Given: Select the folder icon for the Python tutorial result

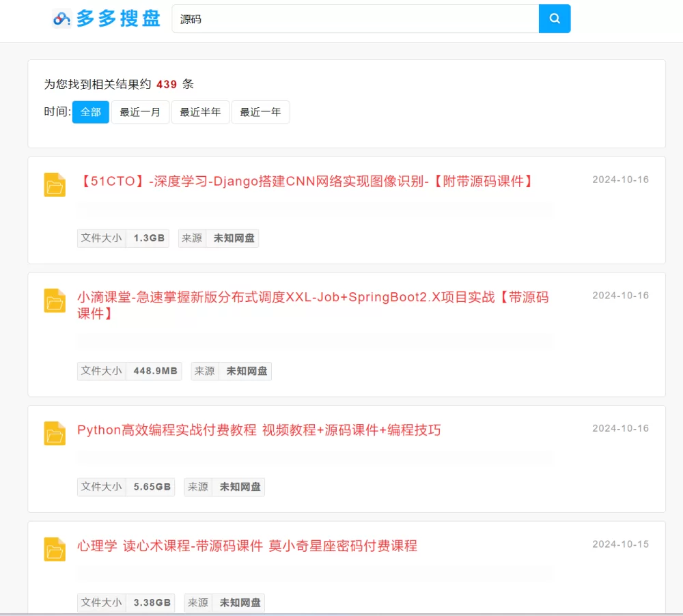Looking at the screenshot, I should pyautogui.click(x=55, y=434).
